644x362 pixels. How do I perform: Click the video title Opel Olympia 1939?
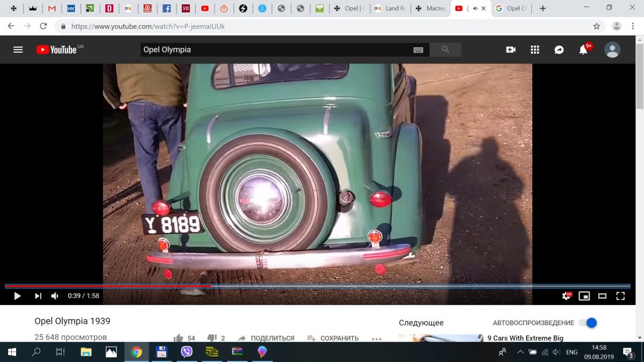72,321
